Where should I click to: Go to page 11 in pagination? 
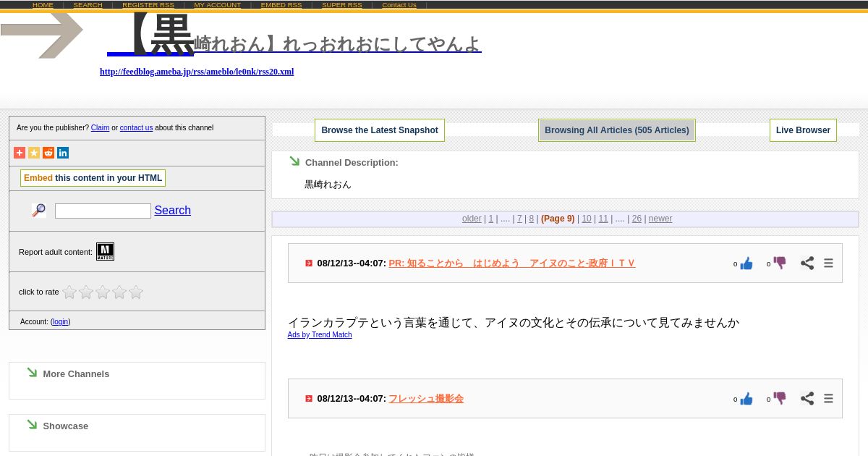point(603,219)
